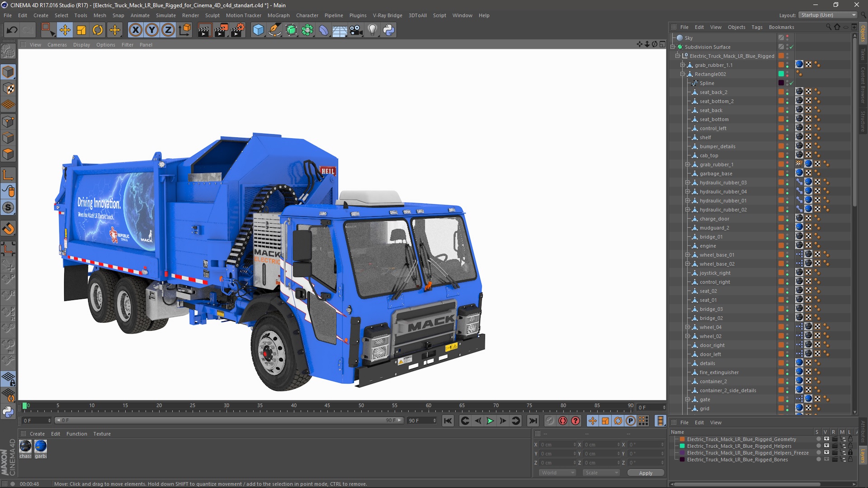The image size is (868, 488).
Task: Open V-Ray Bridge menu
Action: pos(387,15)
